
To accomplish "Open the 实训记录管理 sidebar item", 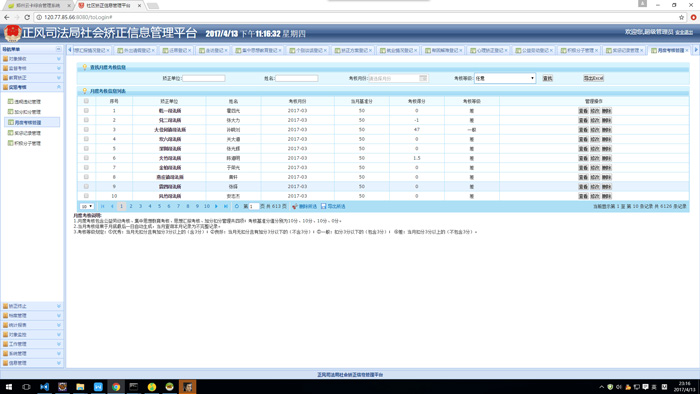I will [24, 133].
